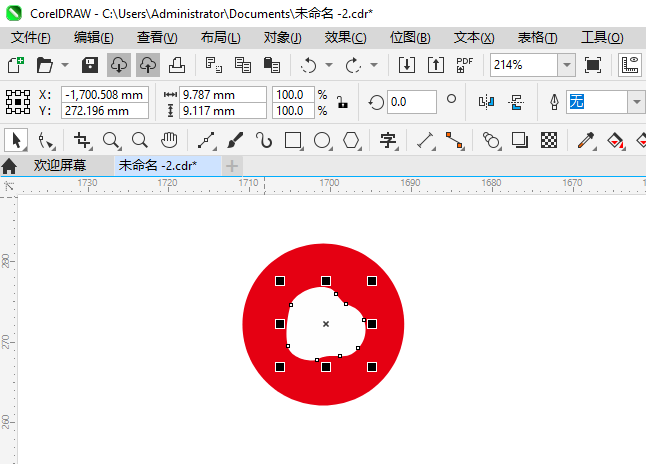Expand the Open recent files arrow

(65, 65)
